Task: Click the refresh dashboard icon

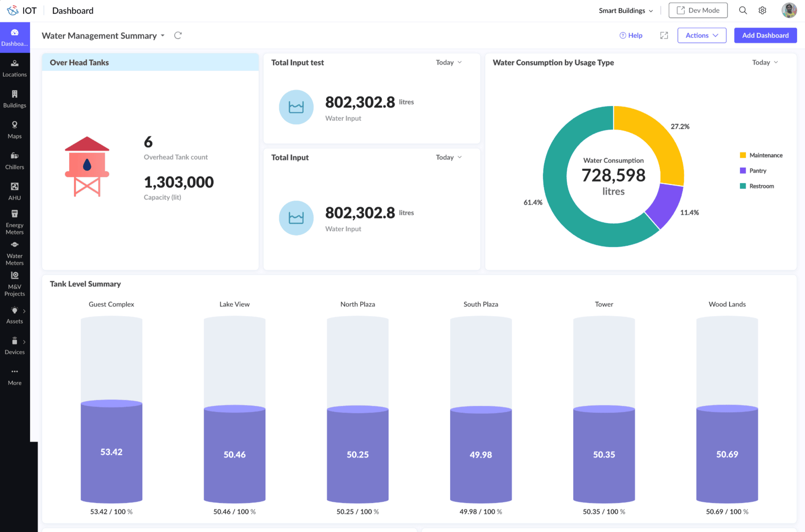Action: pos(178,36)
